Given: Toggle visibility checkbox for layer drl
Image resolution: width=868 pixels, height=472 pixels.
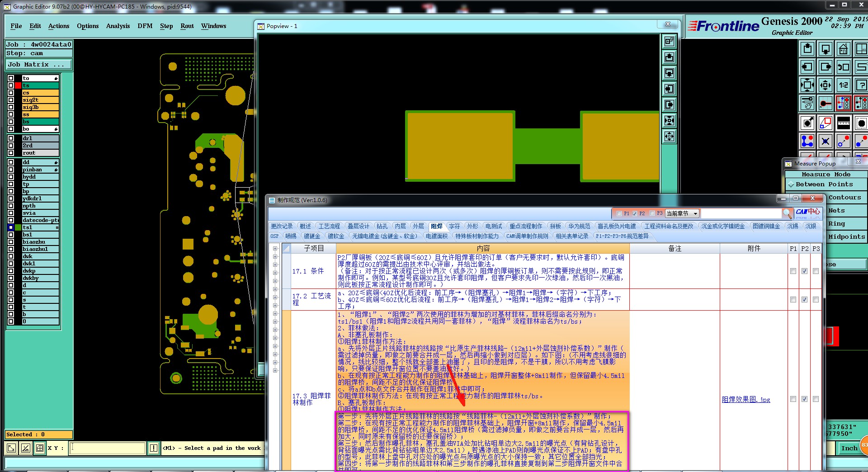Looking at the screenshot, I should 11,138.
